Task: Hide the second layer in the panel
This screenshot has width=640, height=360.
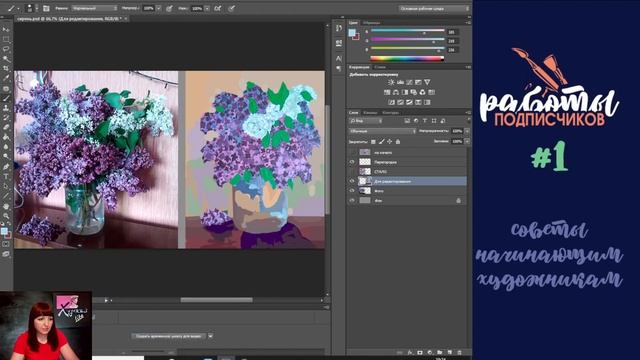Action: coord(352,162)
